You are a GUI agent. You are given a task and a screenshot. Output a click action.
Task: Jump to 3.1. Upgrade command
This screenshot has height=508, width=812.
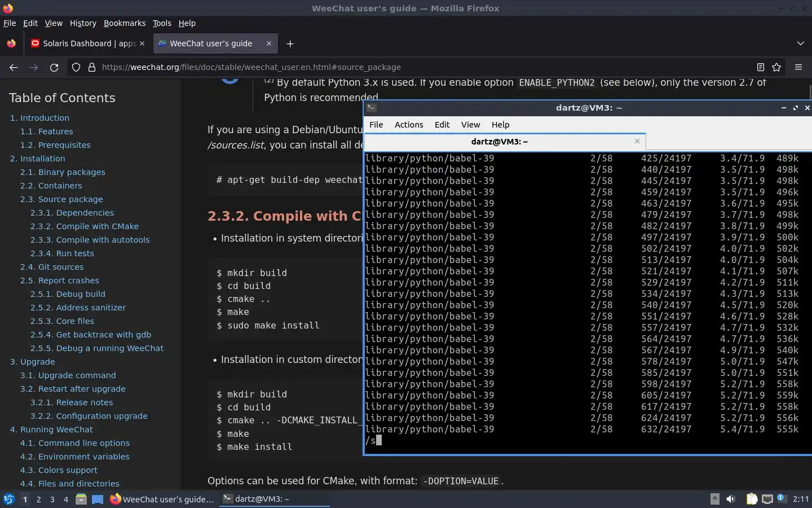click(x=68, y=375)
